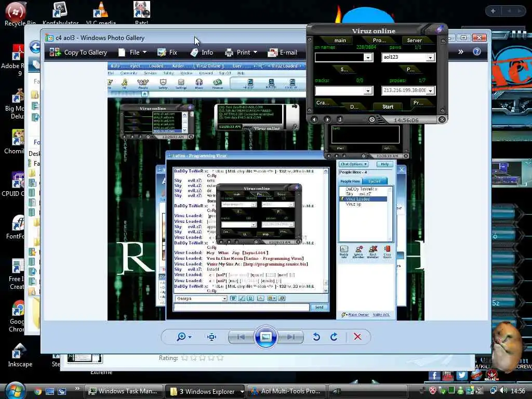Viewport: 532px width, 399px height.
Task: Switch to main tab in Viruz online
Action: (x=340, y=40)
